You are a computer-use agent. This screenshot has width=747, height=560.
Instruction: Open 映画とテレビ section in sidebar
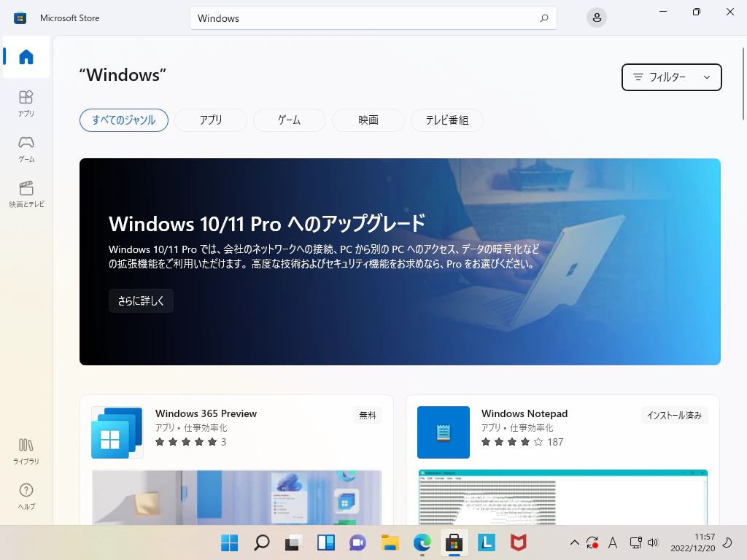pyautogui.click(x=26, y=194)
